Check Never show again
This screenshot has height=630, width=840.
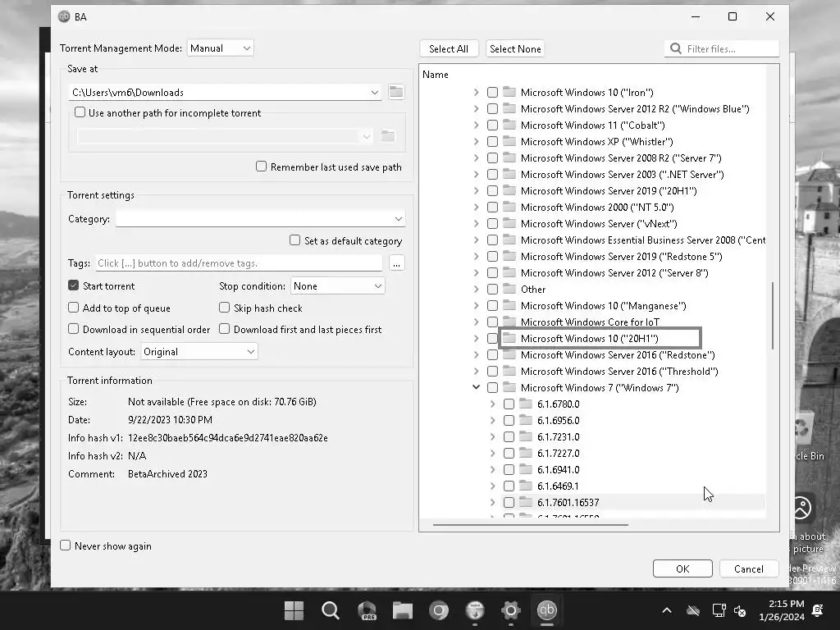point(66,546)
